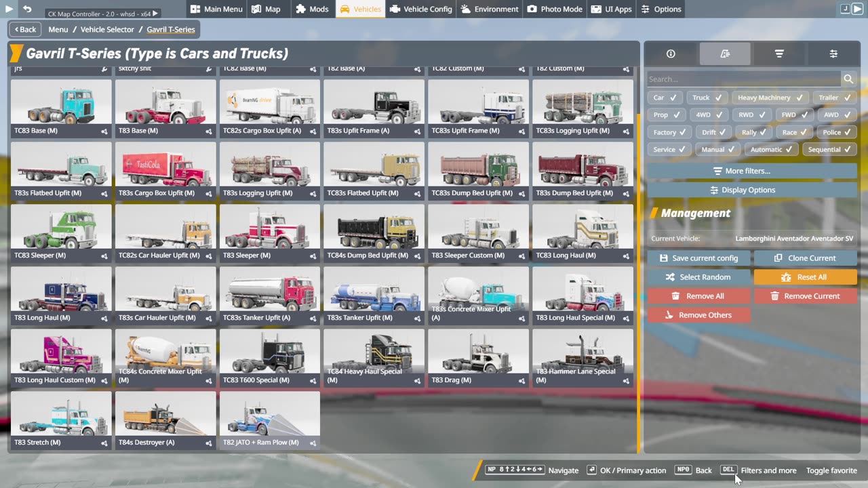Click config icon on T83 Drag (M) tile
Screen dimensions: 868x488
[x=521, y=381]
